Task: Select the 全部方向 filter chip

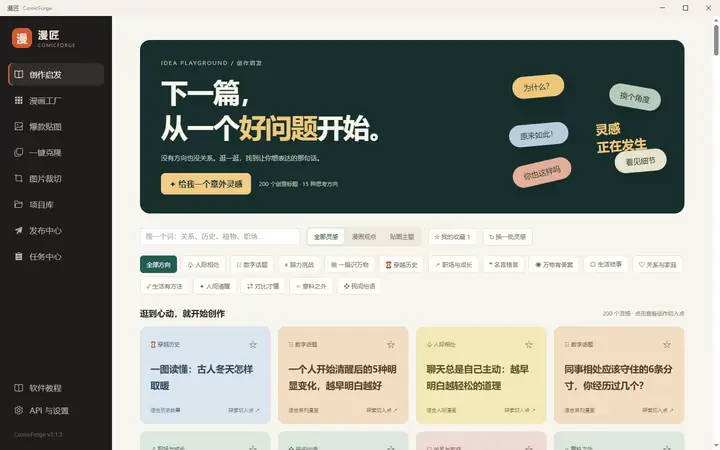Action: pos(158,264)
